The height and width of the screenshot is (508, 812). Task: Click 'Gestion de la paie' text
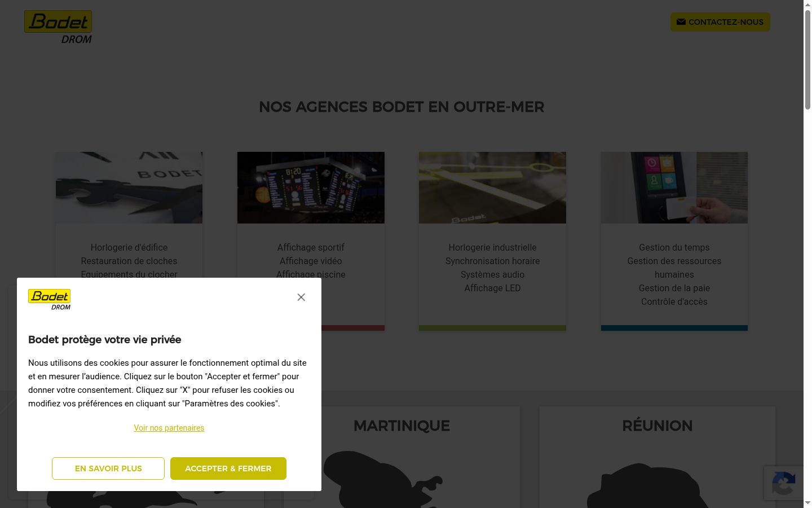pos(674,288)
